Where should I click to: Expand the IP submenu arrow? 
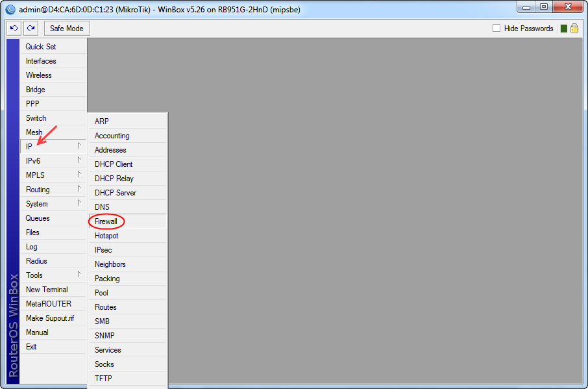pos(79,145)
